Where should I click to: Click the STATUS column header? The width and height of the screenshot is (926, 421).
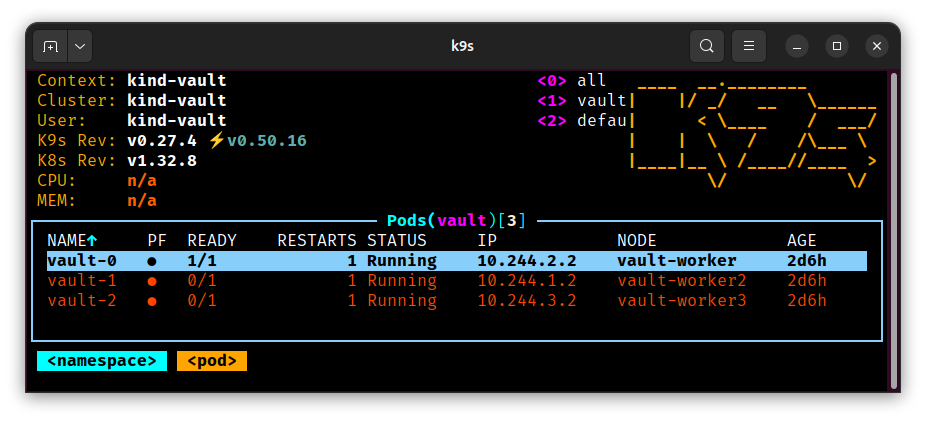coord(397,241)
